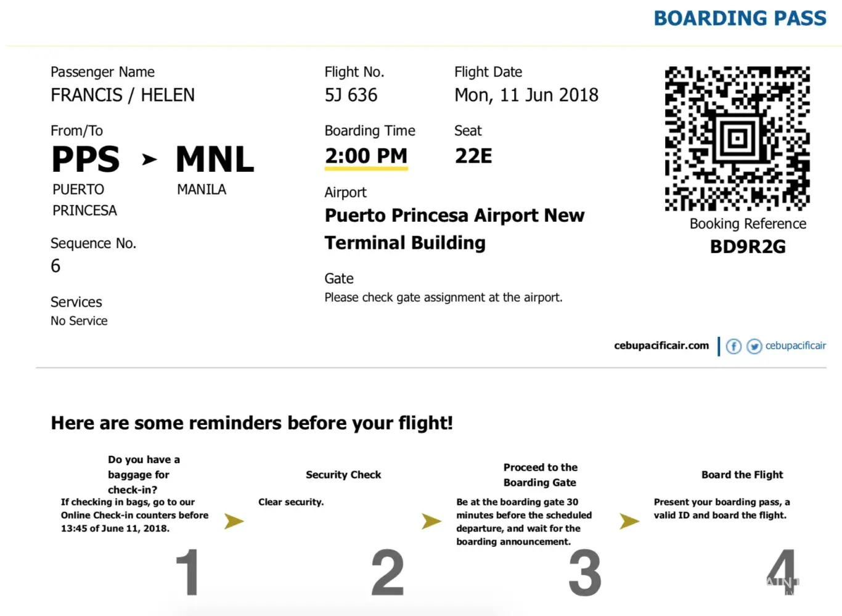Click the large step number 2
842x616 pixels.
[388, 573]
